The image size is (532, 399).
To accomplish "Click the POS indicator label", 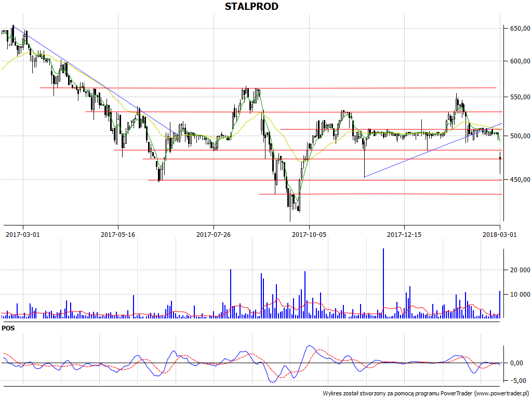I will pos(8,328).
